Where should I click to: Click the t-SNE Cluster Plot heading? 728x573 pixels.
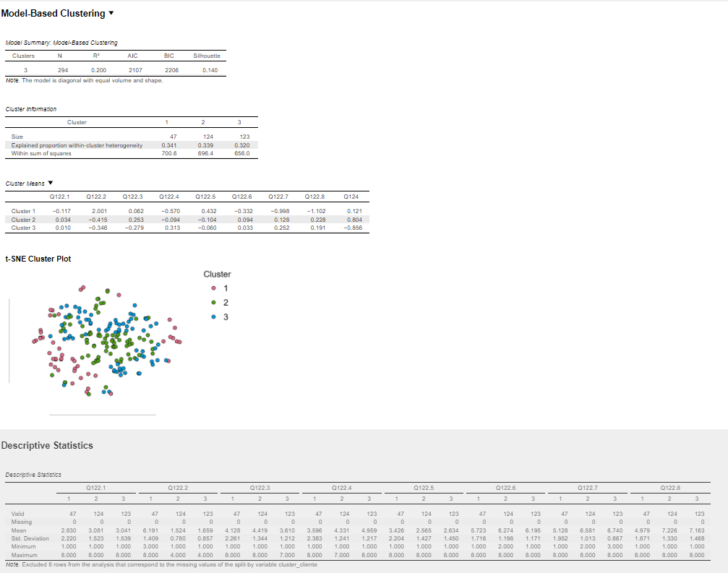[x=38, y=259]
